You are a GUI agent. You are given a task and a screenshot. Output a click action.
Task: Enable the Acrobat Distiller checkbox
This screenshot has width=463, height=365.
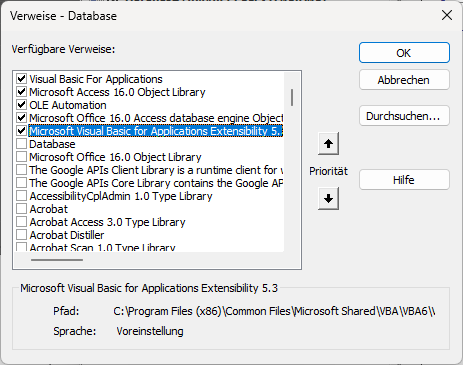click(22, 235)
